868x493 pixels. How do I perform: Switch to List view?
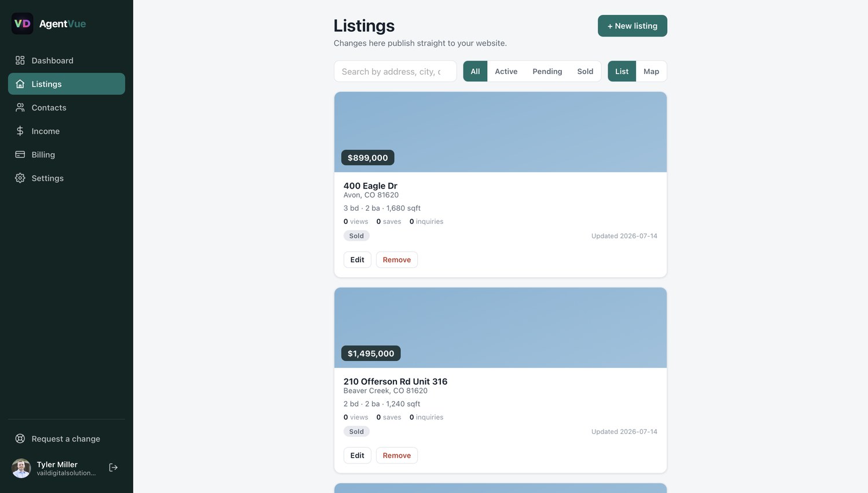pos(622,71)
